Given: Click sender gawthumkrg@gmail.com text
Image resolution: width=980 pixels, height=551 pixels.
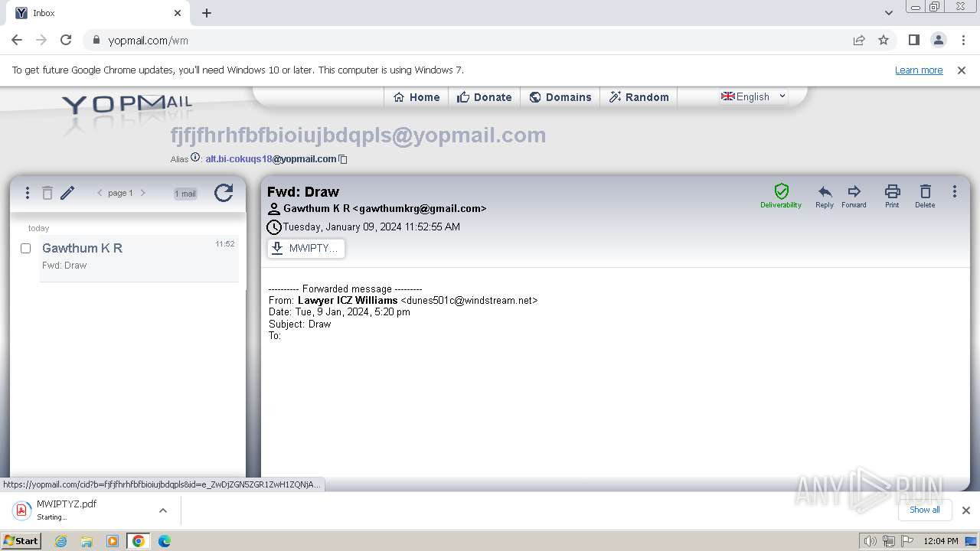Looking at the screenshot, I should coord(420,208).
